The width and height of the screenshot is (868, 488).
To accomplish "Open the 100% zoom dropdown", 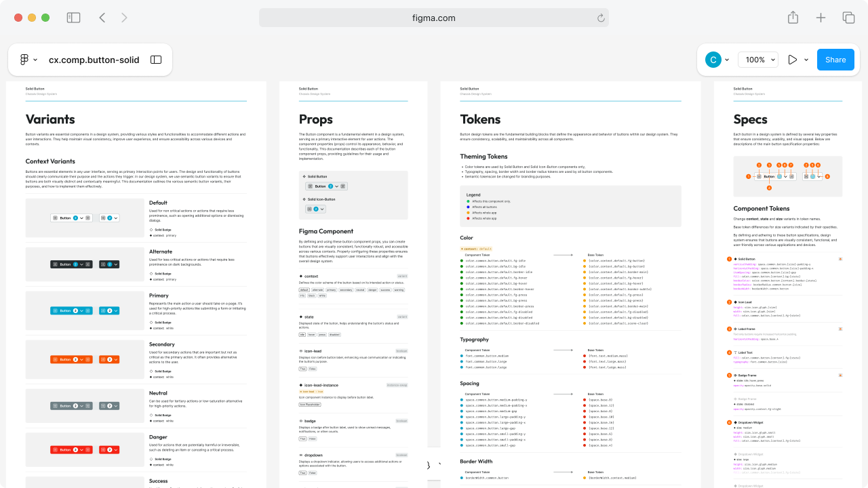I will pos(758,60).
